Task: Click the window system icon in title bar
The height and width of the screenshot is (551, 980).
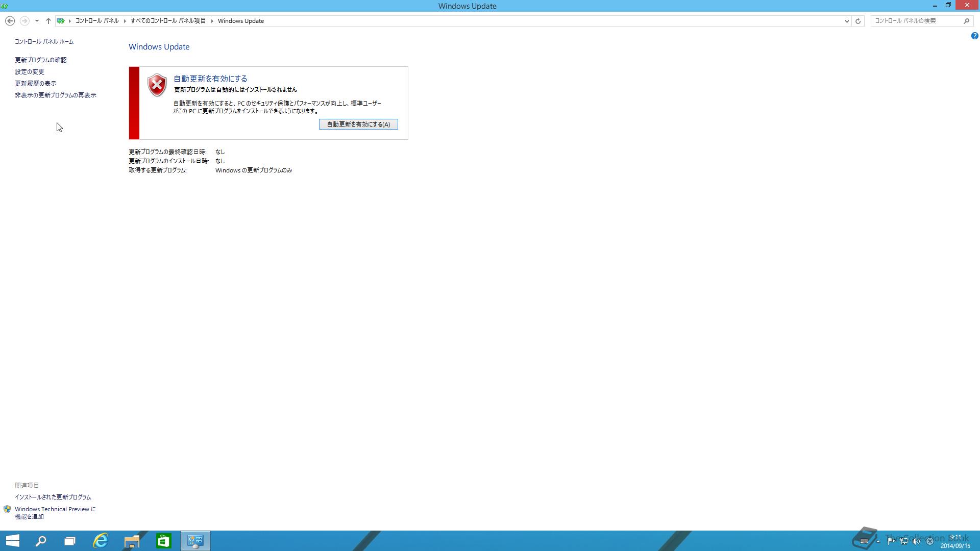Action: [x=5, y=6]
